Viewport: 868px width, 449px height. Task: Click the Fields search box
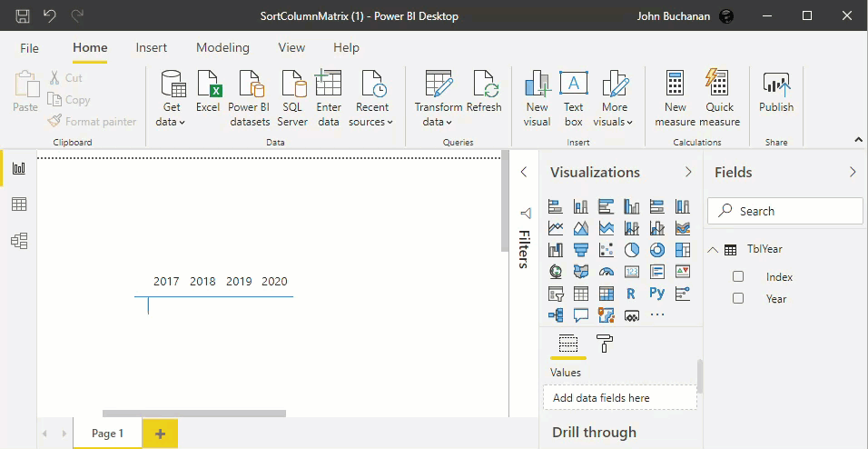785,211
